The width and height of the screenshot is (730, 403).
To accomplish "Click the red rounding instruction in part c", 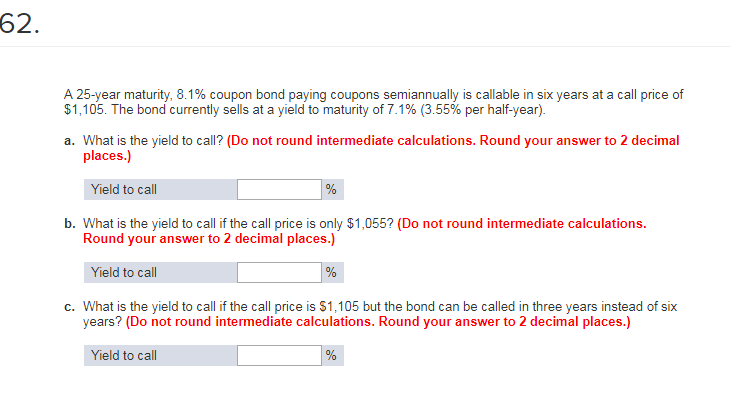I will tap(378, 322).
